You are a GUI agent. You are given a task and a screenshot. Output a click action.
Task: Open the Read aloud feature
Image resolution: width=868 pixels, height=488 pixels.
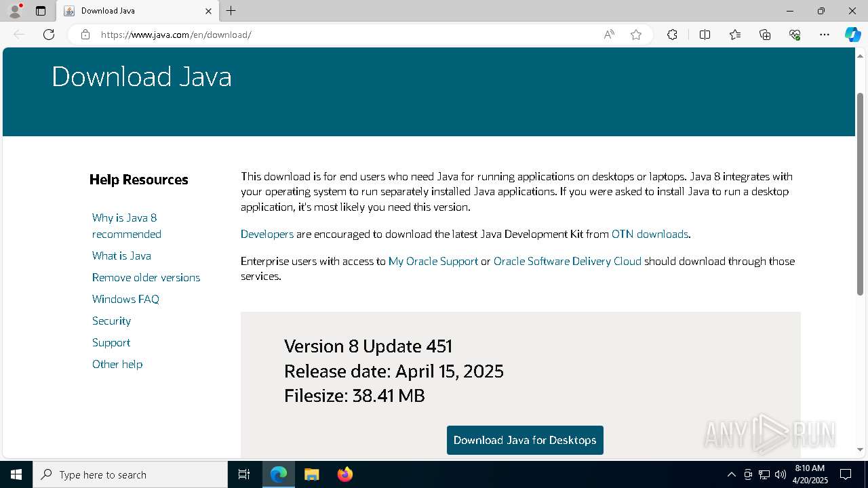point(609,35)
